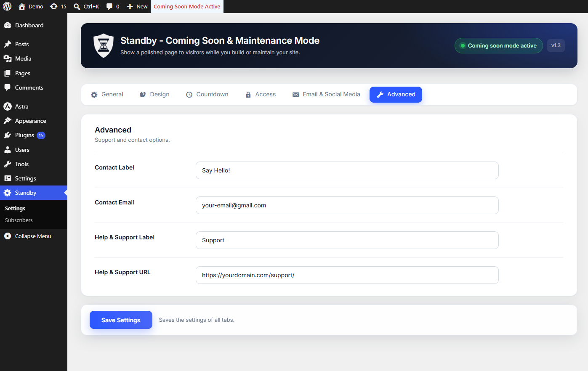Viewport: 588px width, 371px height.
Task: Click the Plugins plug icon
Action: pyautogui.click(x=8, y=135)
